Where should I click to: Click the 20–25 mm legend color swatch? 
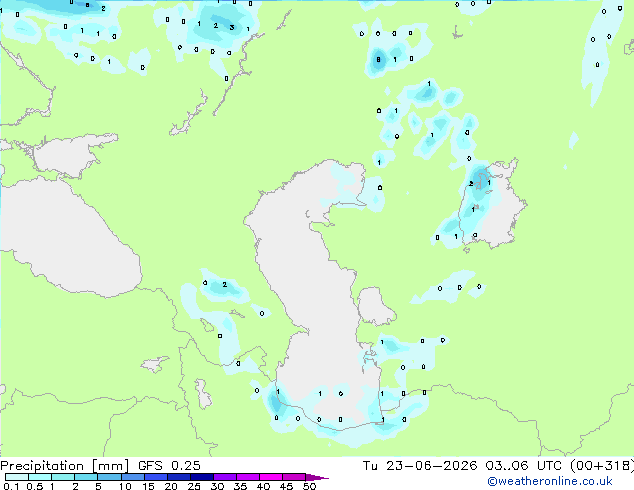pyautogui.click(x=178, y=477)
